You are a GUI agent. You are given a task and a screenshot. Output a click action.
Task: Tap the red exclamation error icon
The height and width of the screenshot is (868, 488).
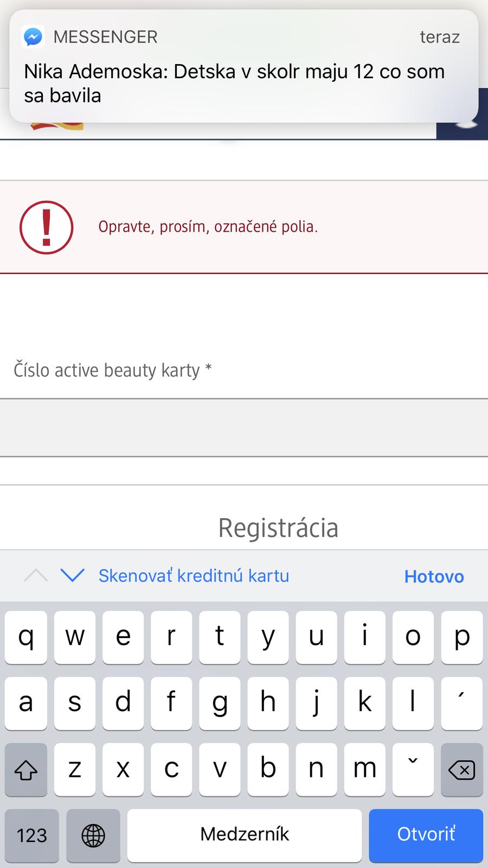point(47,227)
